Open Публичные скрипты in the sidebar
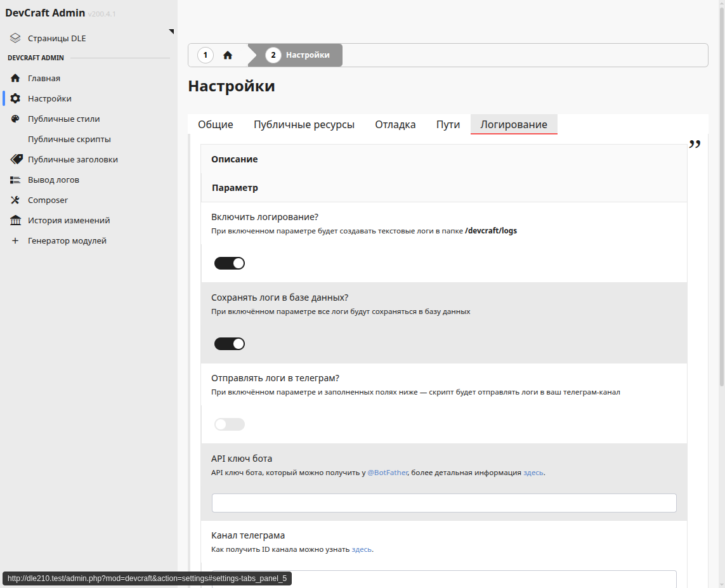 coord(69,139)
